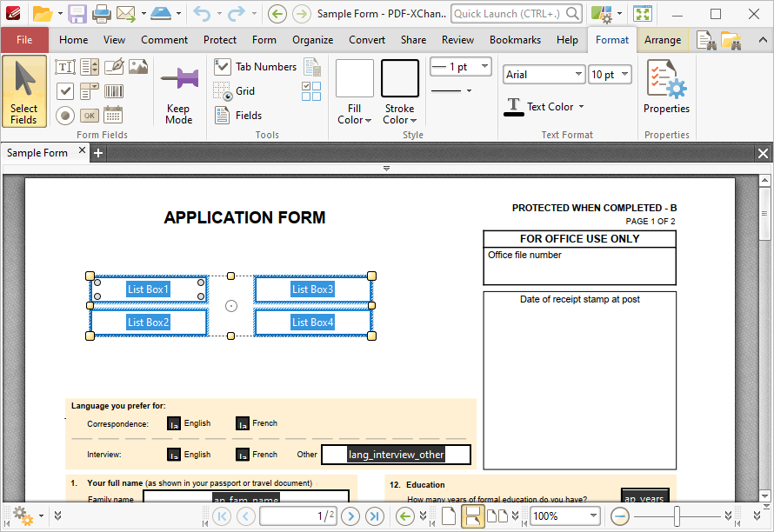Redo the last action
774x532 pixels.
(x=236, y=14)
